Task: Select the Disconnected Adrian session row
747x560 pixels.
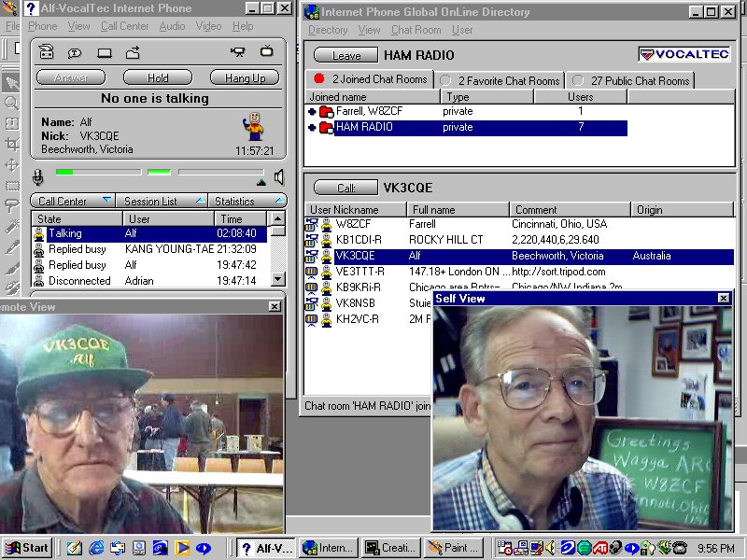Action: pos(149,281)
